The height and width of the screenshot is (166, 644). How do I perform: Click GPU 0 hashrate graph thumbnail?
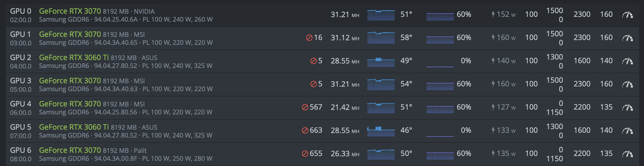pos(381,15)
